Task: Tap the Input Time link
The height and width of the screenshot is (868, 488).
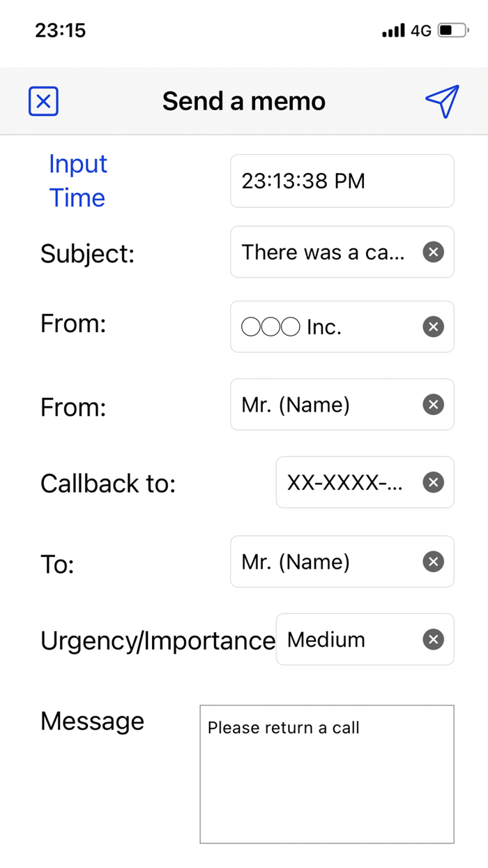Action: pos(77,181)
